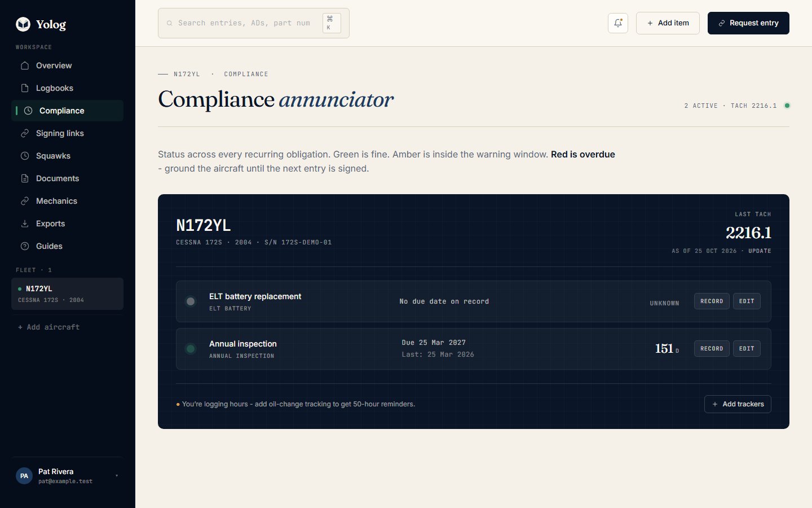Open notifications bell icon

(618, 23)
